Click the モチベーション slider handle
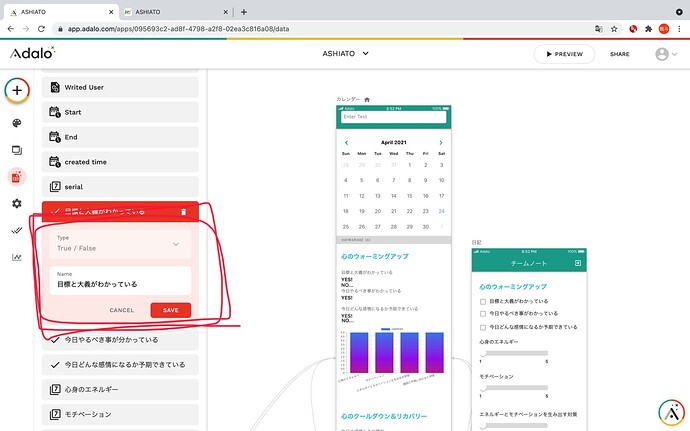 483,388
